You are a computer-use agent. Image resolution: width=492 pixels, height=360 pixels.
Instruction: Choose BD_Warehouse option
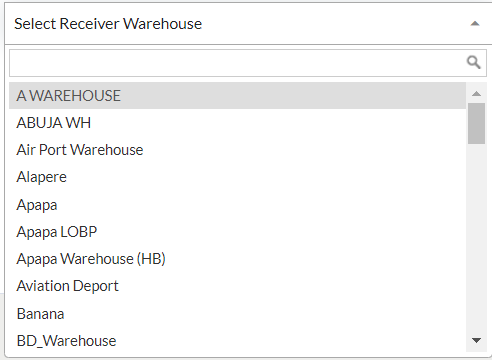tap(237, 341)
